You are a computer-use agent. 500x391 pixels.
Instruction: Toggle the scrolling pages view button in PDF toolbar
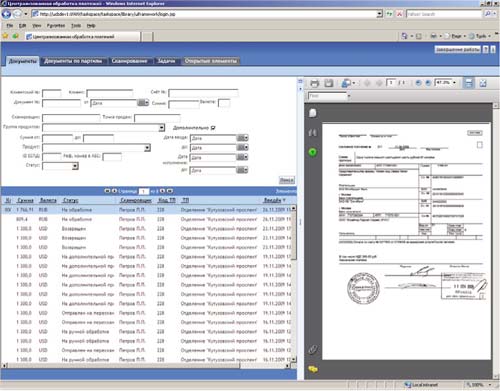469,83
